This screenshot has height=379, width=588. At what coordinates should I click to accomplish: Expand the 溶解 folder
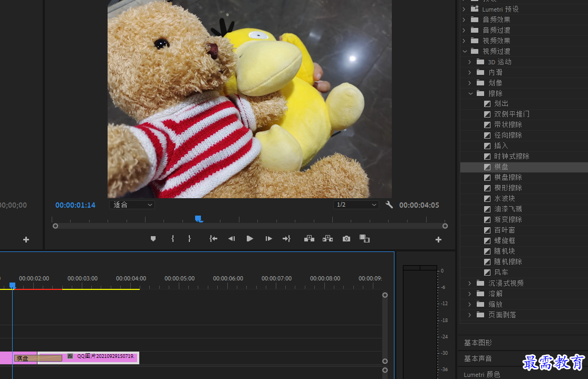(x=470, y=294)
